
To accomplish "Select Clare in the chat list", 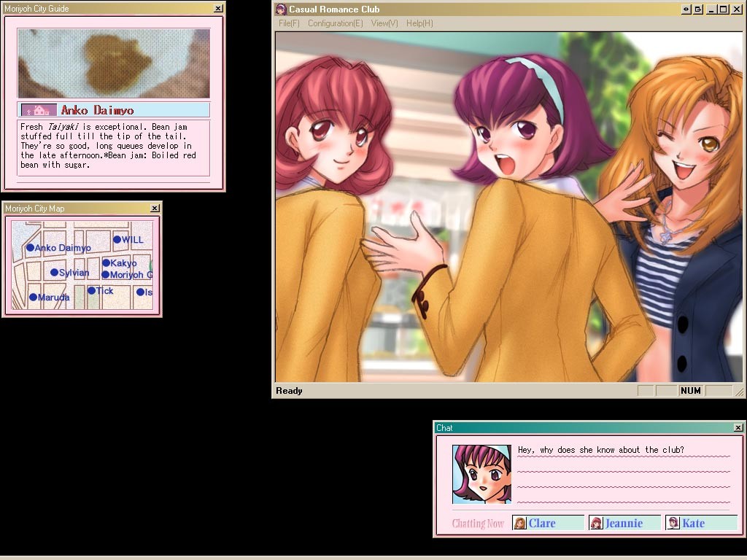I will tap(548, 523).
